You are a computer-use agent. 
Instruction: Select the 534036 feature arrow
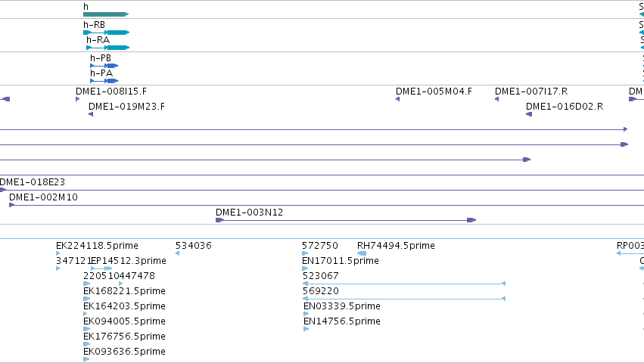[x=177, y=253]
